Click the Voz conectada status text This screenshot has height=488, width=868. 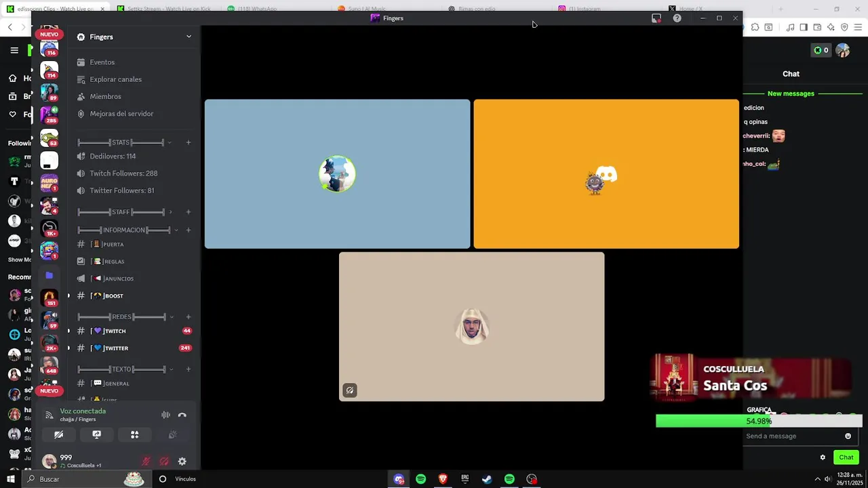click(x=83, y=411)
